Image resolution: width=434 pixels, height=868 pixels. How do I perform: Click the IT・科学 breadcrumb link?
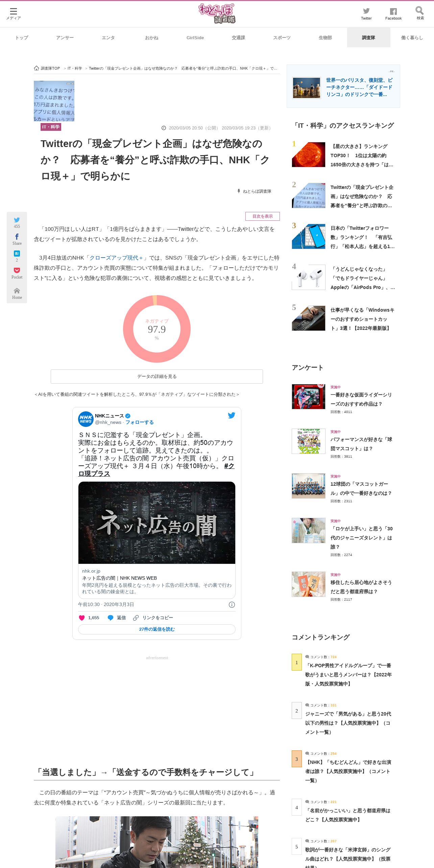(x=75, y=68)
